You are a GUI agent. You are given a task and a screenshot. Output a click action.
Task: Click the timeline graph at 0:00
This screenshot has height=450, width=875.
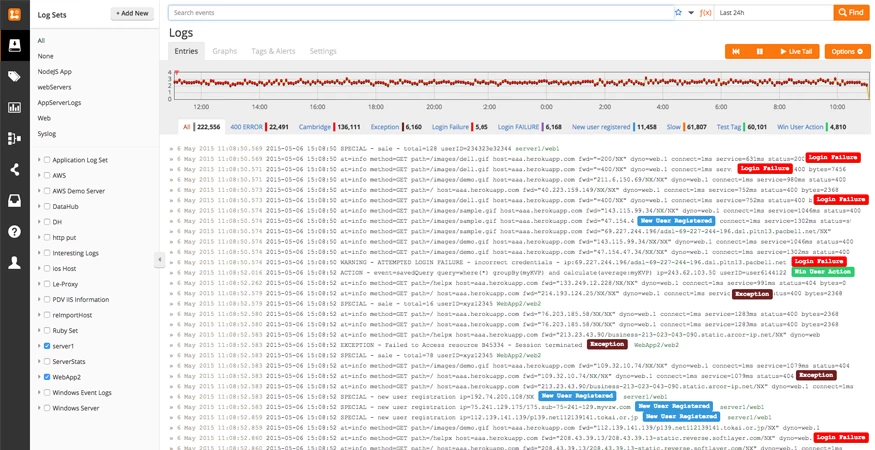click(546, 85)
